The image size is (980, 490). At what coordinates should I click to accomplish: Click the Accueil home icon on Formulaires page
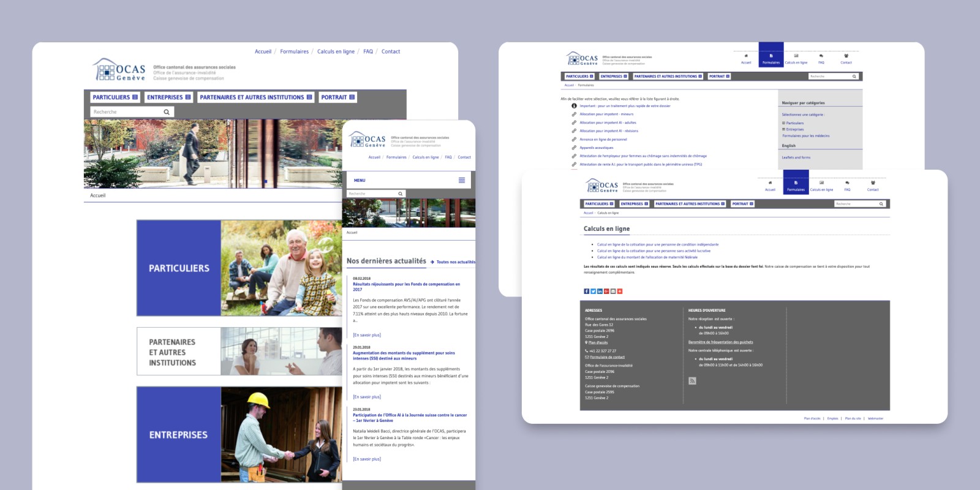pyautogui.click(x=746, y=56)
